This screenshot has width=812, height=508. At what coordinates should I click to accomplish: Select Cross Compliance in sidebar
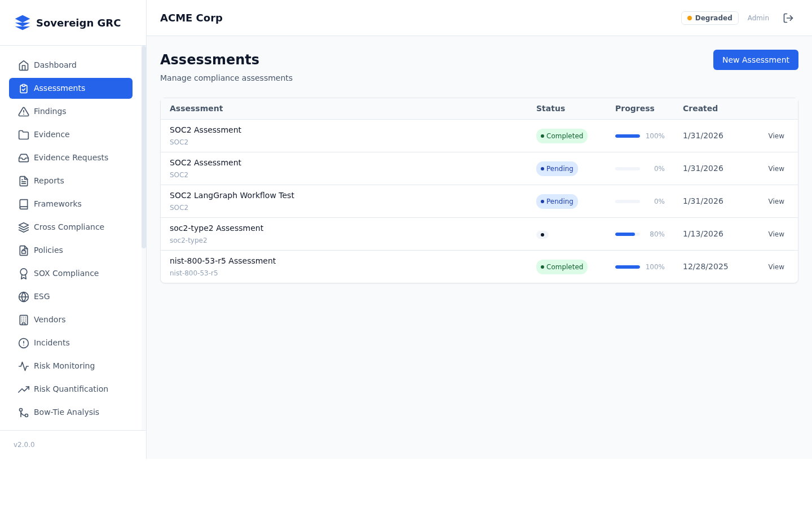69,227
